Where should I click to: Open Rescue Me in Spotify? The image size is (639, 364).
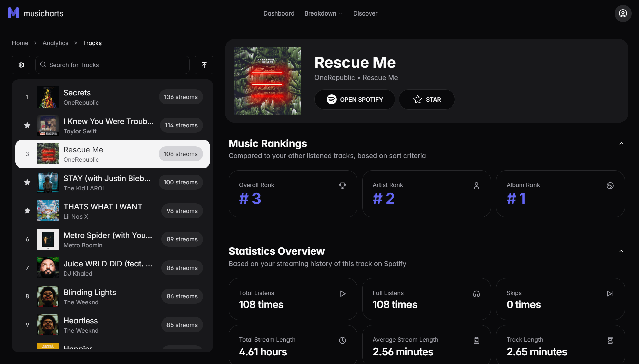[355, 99]
